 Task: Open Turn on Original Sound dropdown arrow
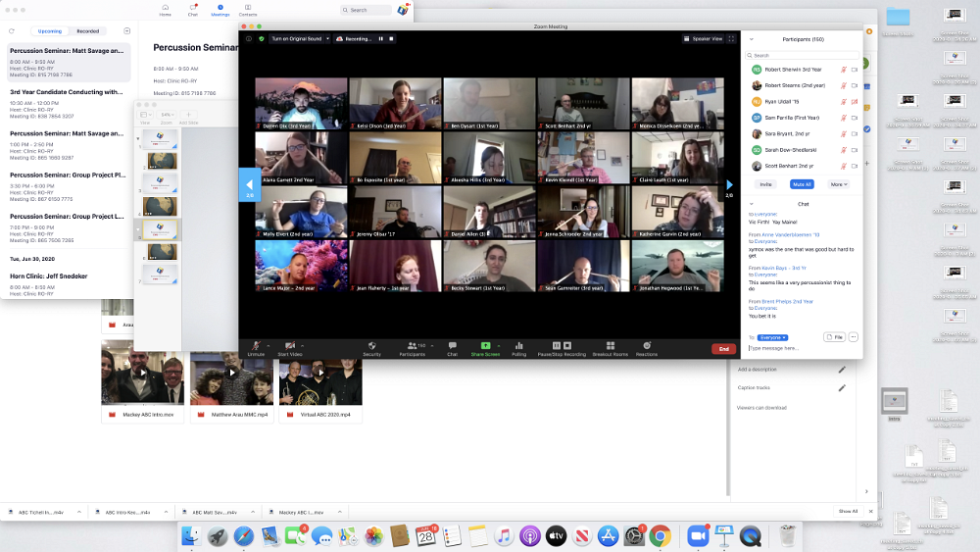[327, 39]
